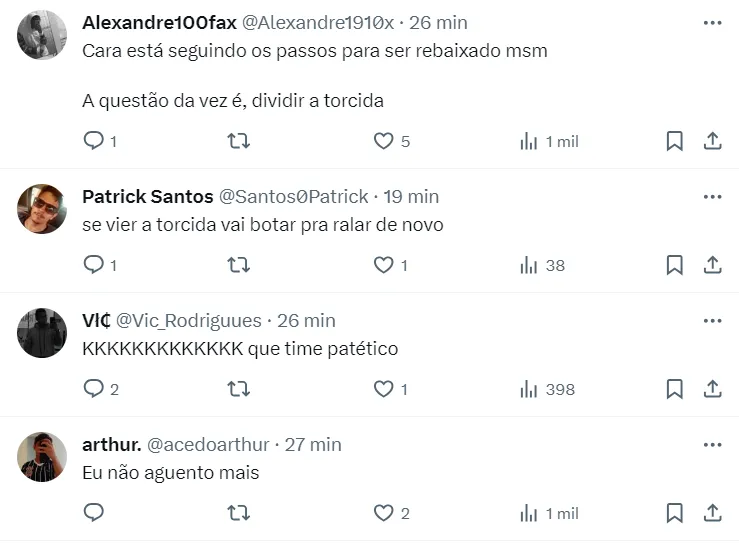Reply to arthur's tweet
Screen dimensions: 739x544
[94, 513]
